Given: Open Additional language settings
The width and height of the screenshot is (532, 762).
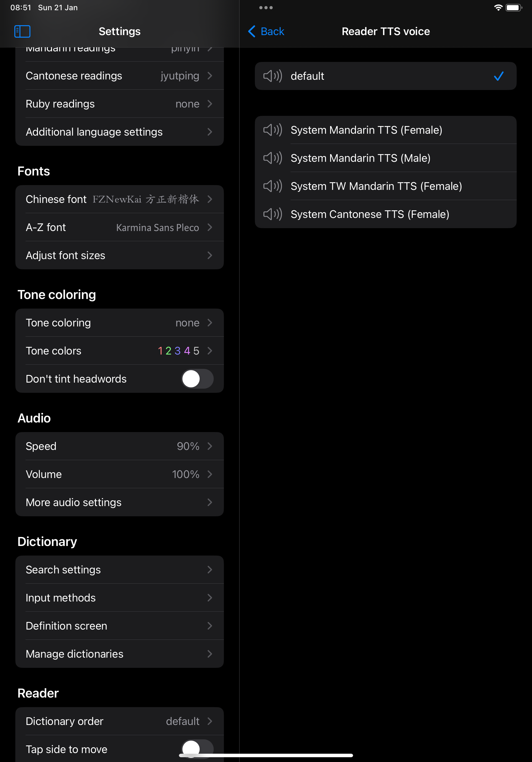Looking at the screenshot, I should pyautogui.click(x=119, y=132).
